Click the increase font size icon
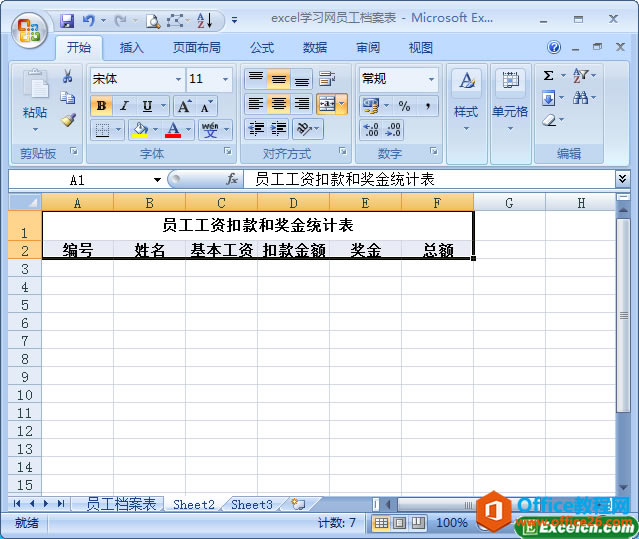The width and height of the screenshot is (639, 539). pyautogui.click(x=184, y=106)
